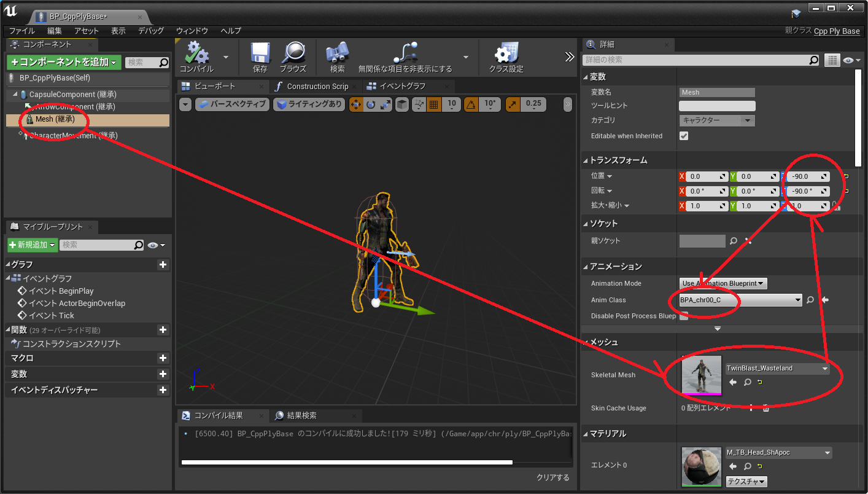The height and width of the screenshot is (494, 868).
Task: Open Debug (デバッグ) menu
Action: click(151, 30)
